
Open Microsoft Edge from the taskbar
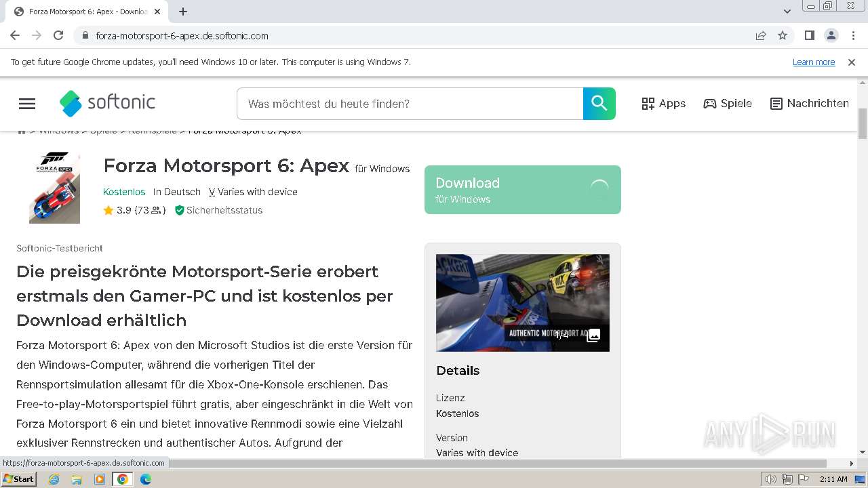click(146, 479)
